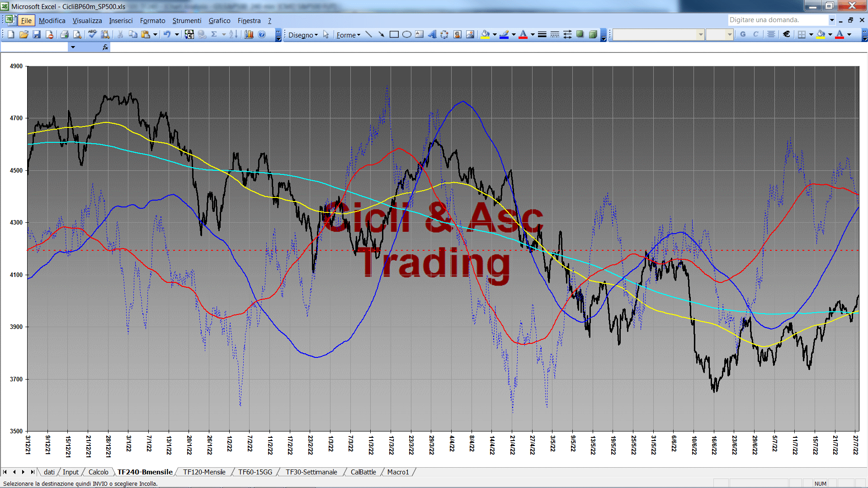Open the Visualizza menu
Screen dimensions: 868x488
point(87,21)
